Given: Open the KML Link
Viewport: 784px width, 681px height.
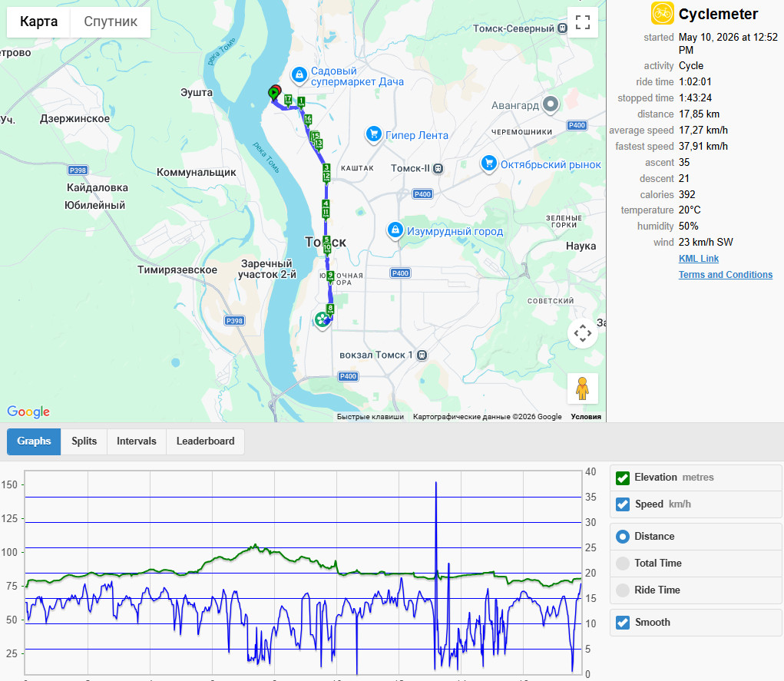Looking at the screenshot, I should pos(699,259).
